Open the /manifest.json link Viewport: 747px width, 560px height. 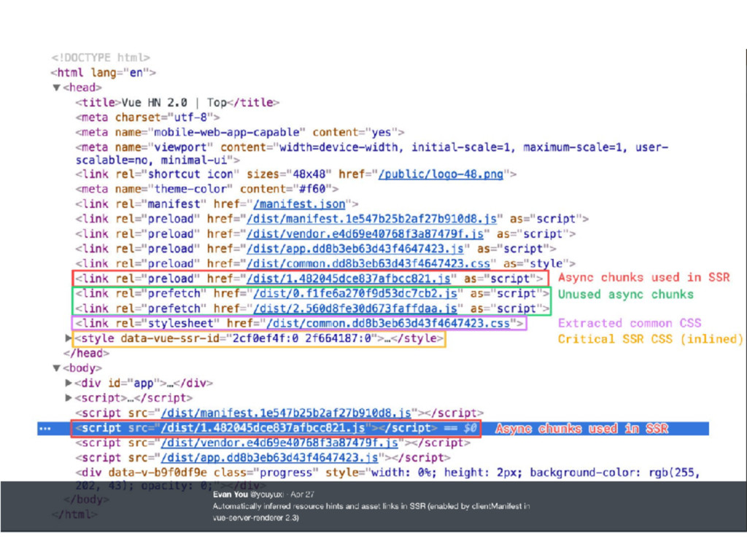tap(299, 204)
